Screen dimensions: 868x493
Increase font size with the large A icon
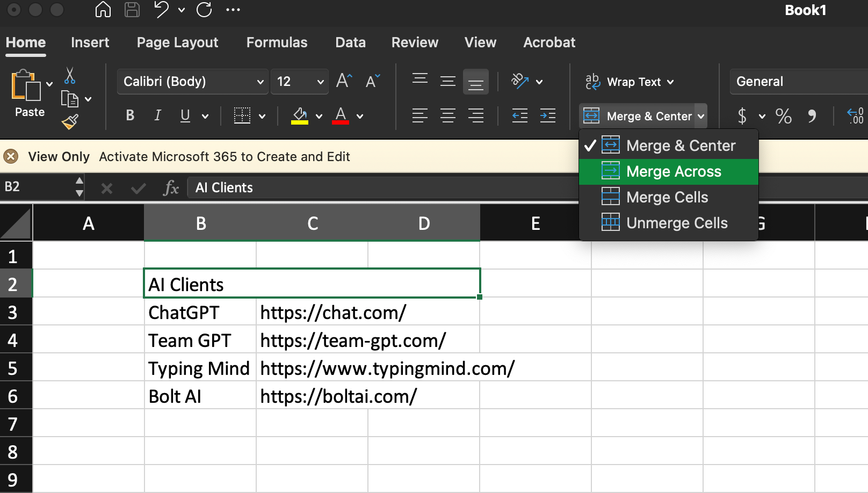pos(344,81)
